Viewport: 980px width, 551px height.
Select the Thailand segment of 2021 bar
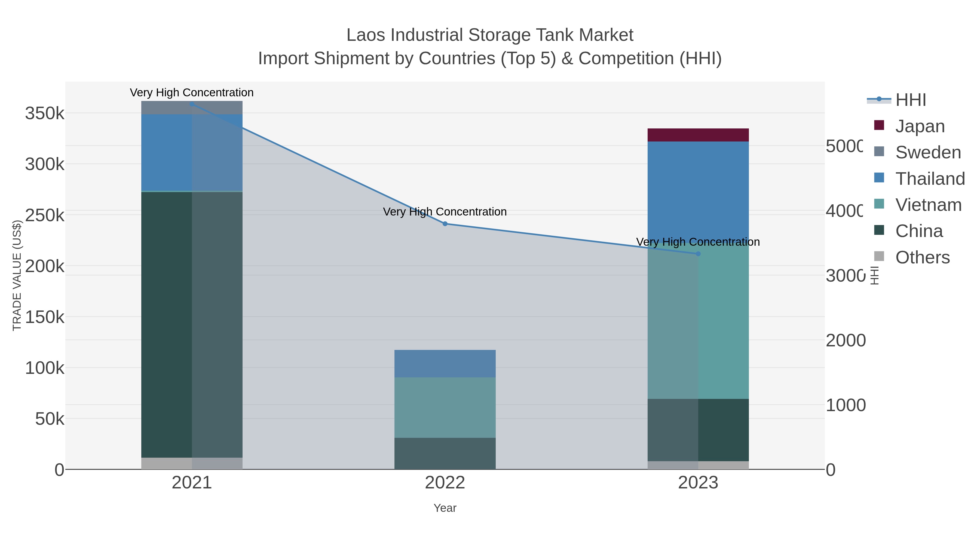pyautogui.click(x=192, y=152)
